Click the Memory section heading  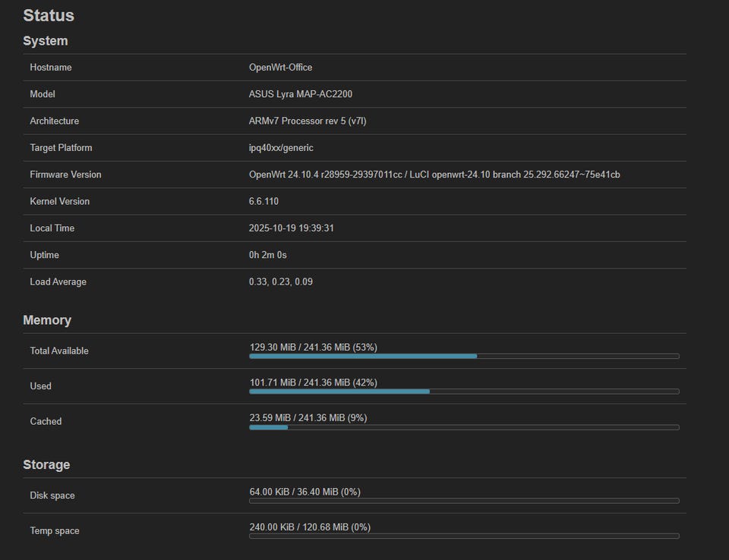47,320
